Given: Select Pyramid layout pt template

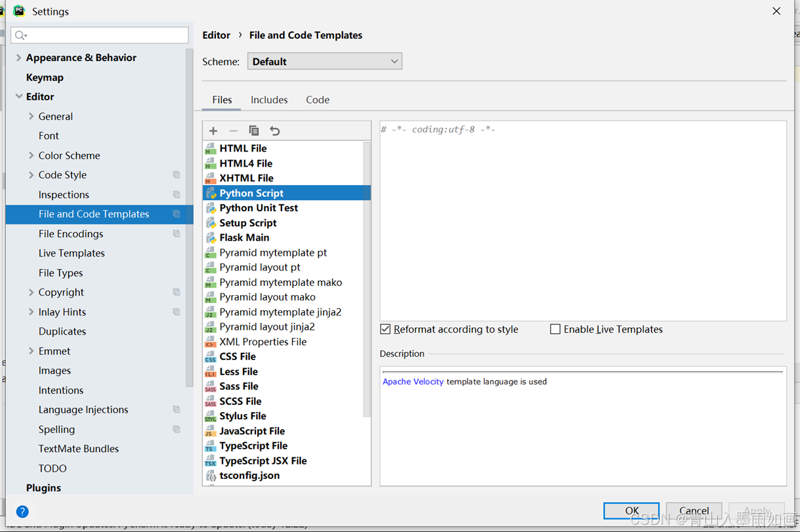Looking at the screenshot, I should 260,268.
